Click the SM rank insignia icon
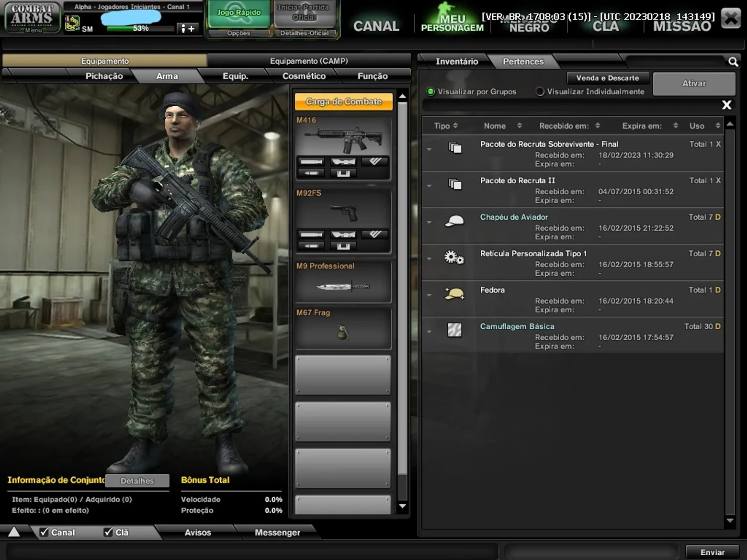This screenshot has height=560, width=747. coord(72,23)
